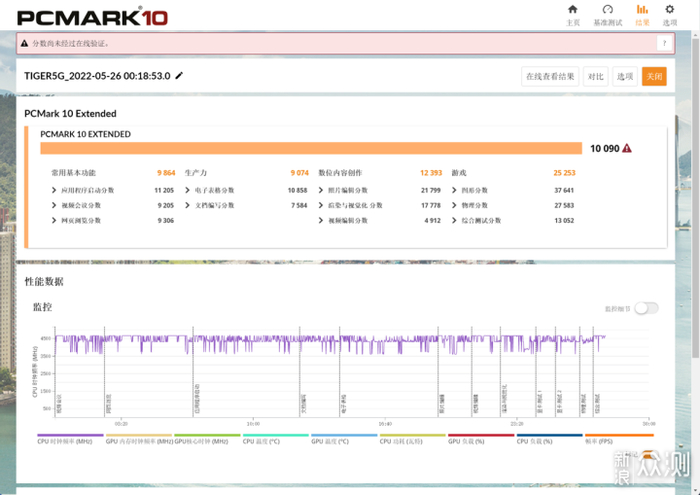This screenshot has height=495, width=700.
Task: Click the 对比 compare button
Action: (596, 76)
